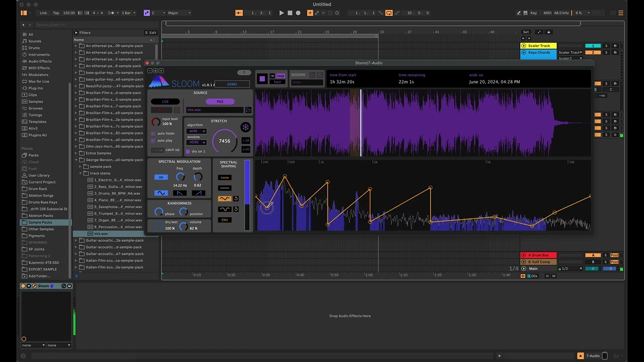Click the arrangement Record button
644x362 pixels.
298,13
